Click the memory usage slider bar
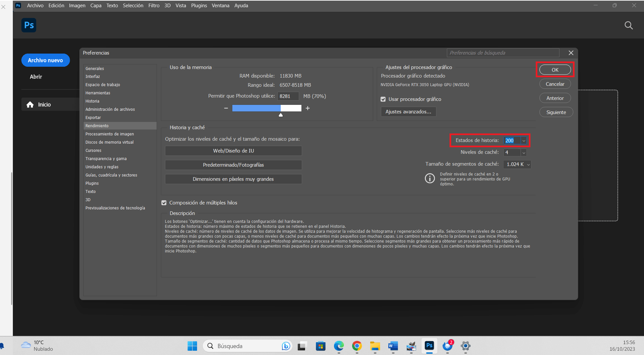Screen dimensions: 644x355 pos(267,108)
